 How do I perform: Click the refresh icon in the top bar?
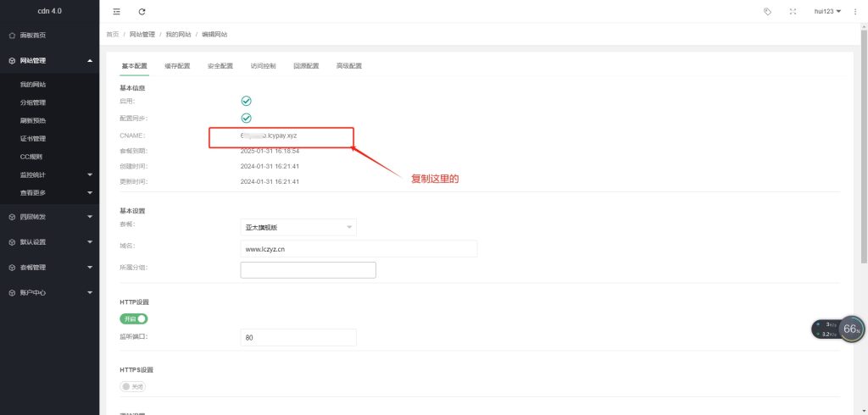click(142, 12)
